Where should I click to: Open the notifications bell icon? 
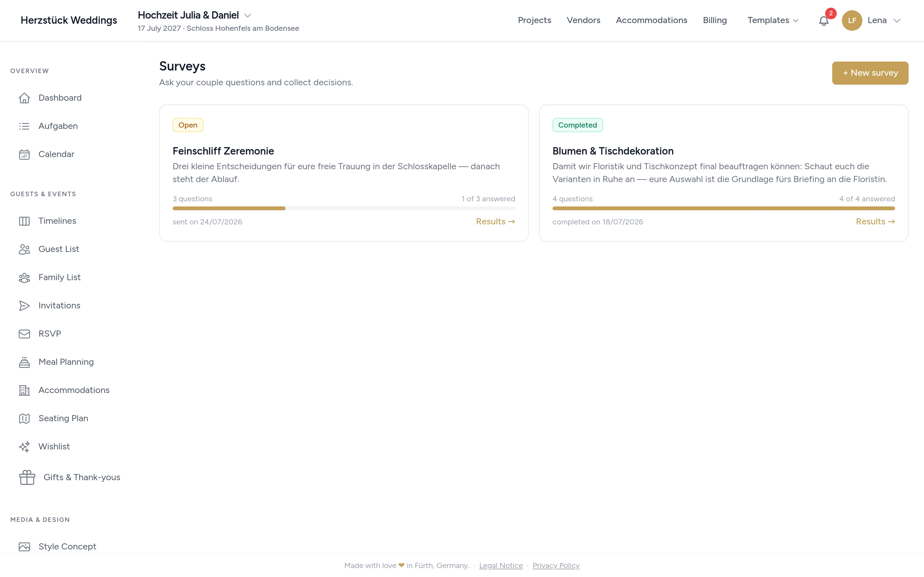824,21
